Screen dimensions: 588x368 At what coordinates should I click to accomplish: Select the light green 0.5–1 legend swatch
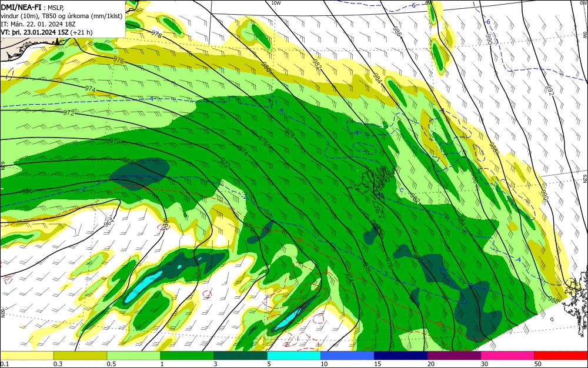[x=133, y=356]
